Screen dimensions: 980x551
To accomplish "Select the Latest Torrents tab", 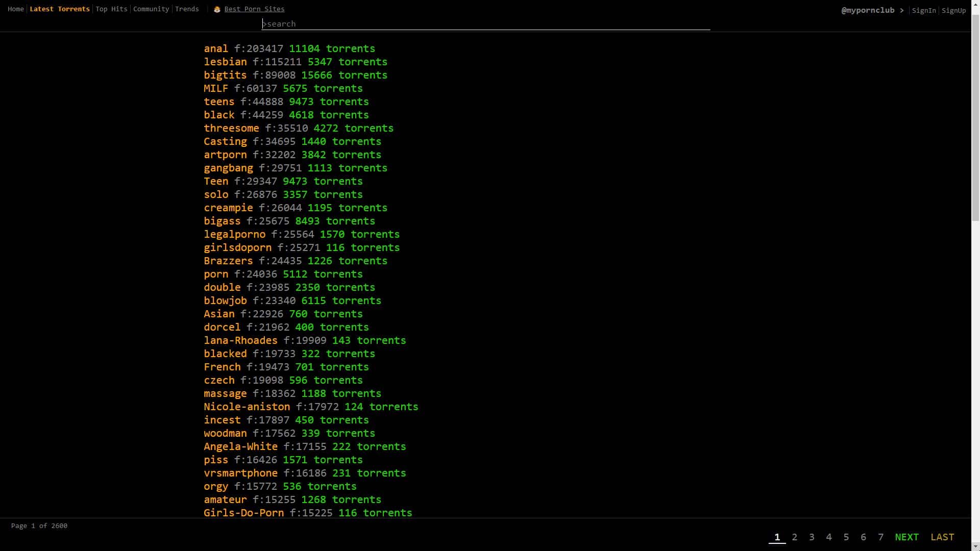I will [60, 9].
